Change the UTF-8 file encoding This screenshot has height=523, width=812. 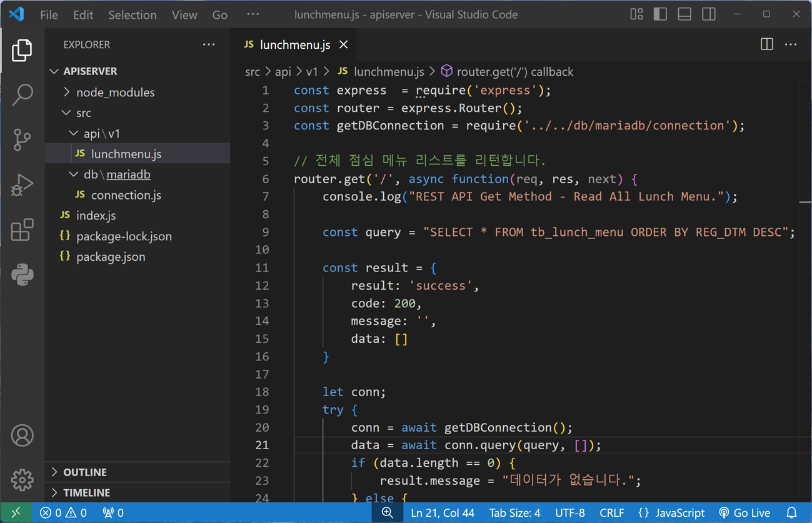tap(570, 512)
